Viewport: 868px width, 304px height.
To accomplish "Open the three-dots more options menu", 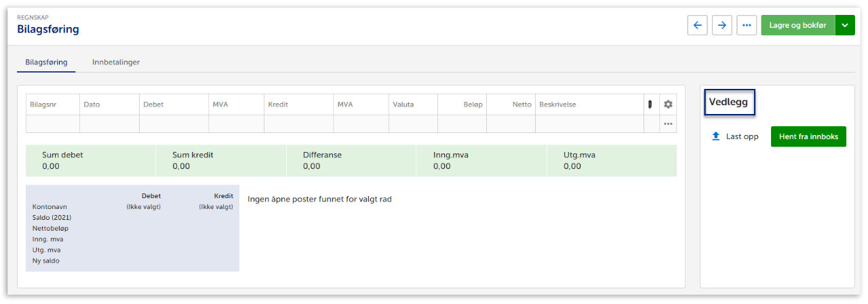I will pos(747,25).
